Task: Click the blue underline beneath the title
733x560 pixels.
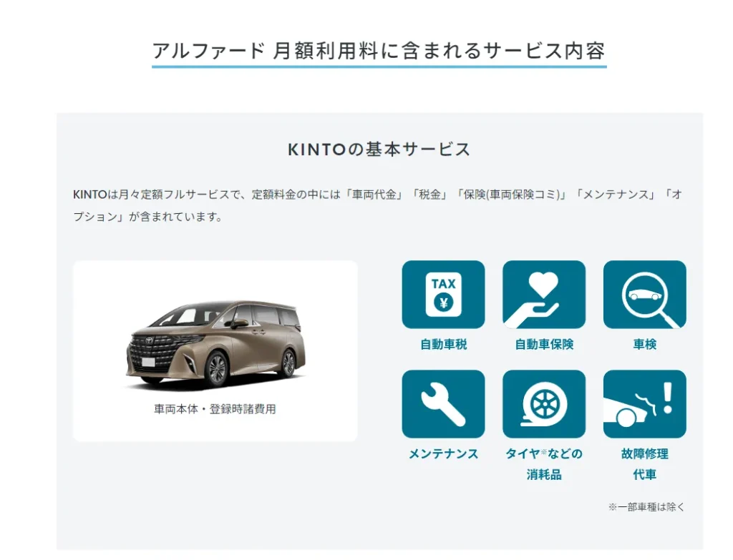Action: click(379, 67)
